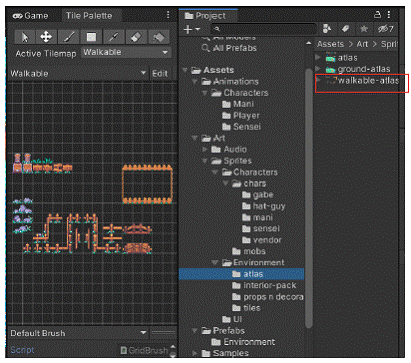Pick the orange fence frame tiles in palette
Viewport: 411px width, 363px height.
click(x=147, y=184)
